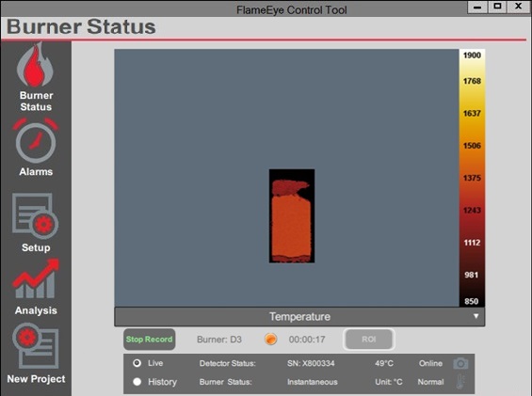Click the flame thermal image region
The width and height of the screenshot is (532, 396).
click(x=292, y=216)
